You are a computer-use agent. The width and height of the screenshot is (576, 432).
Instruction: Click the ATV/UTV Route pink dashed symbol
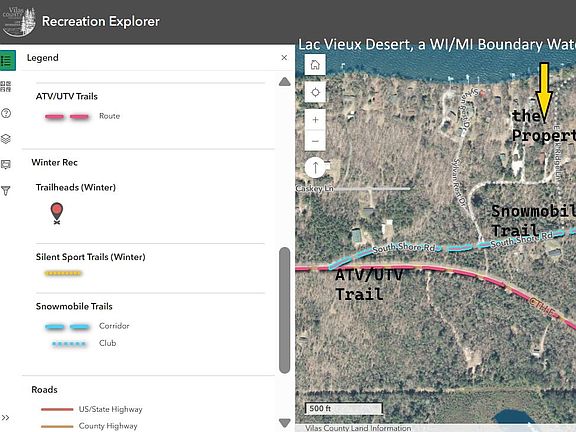pos(67,117)
